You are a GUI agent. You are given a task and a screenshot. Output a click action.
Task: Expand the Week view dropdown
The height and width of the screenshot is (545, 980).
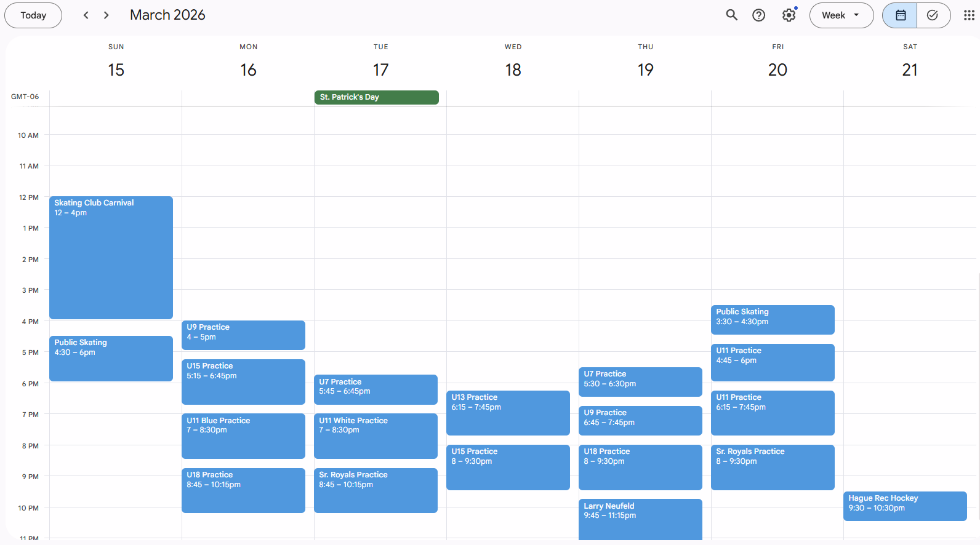(x=841, y=15)
